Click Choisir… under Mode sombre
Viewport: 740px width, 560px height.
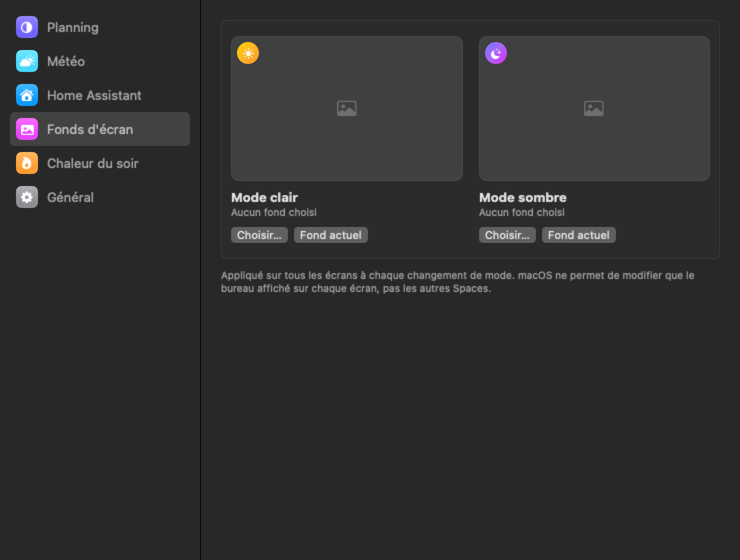tap(507, 235)
